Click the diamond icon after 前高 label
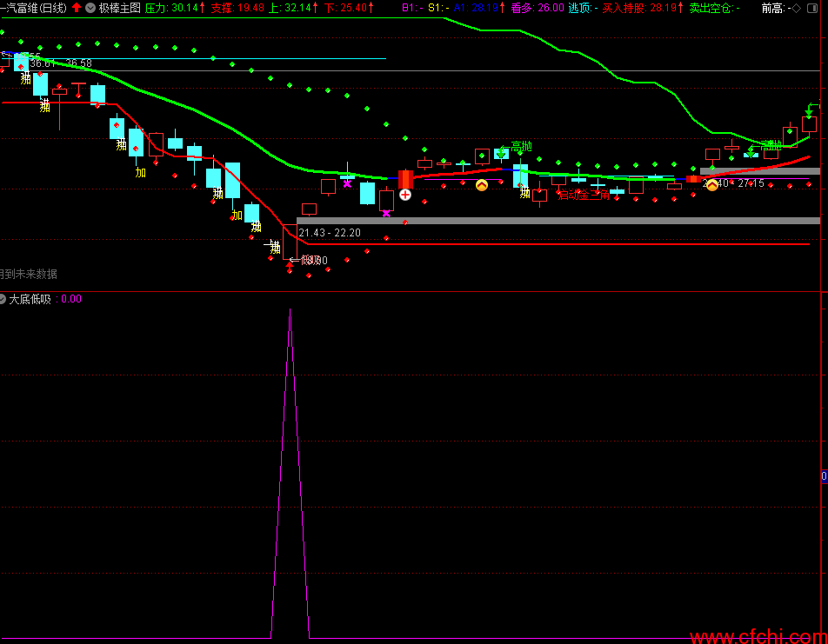 tap(797, 8)
